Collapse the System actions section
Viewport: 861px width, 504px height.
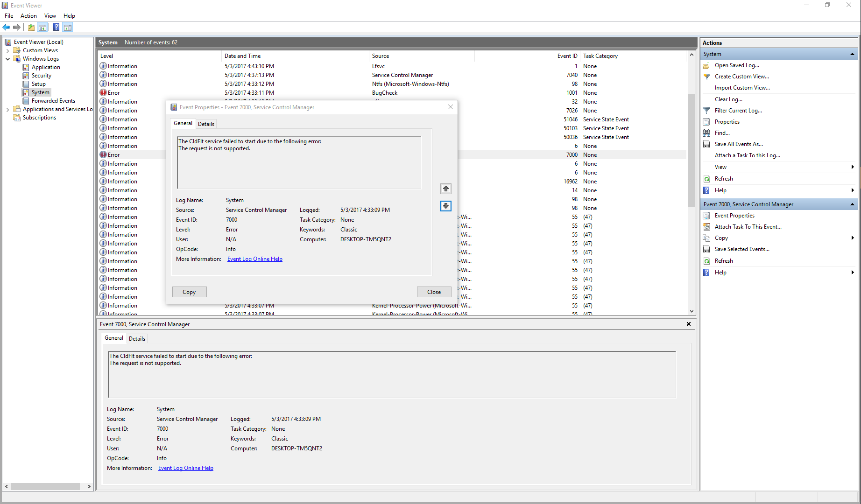(x=852, y=54)
